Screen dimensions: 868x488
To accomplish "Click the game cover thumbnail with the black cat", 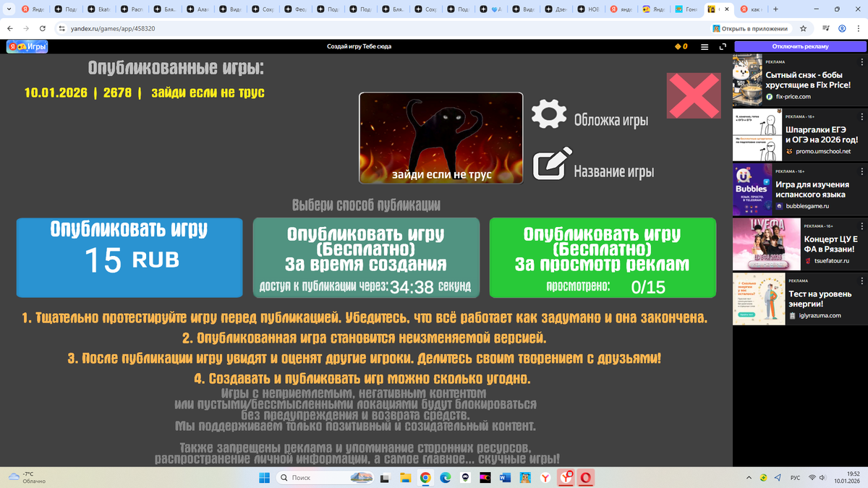I will (x=441, y=137).
